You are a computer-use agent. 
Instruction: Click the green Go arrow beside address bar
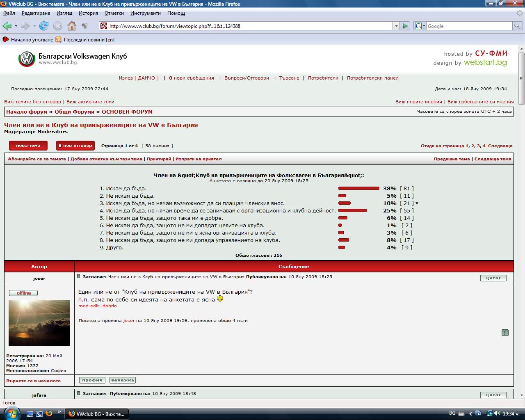click(405, 26)
